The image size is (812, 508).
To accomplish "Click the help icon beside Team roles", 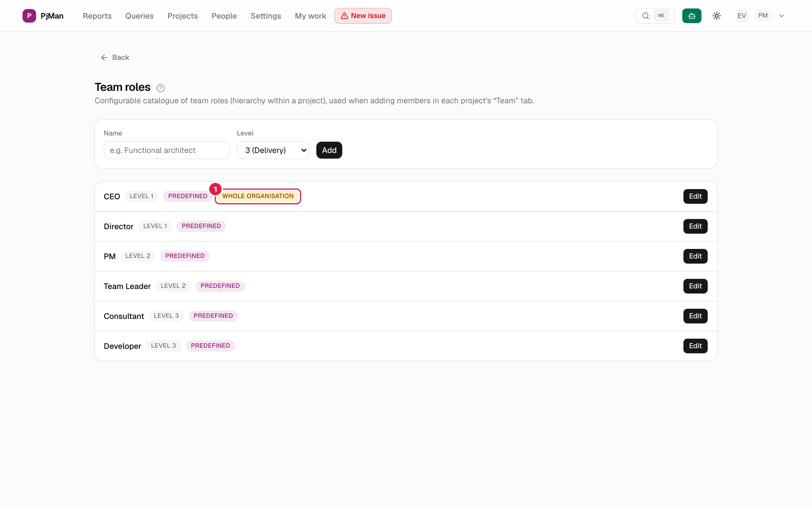I will click(x=161, y=88).
